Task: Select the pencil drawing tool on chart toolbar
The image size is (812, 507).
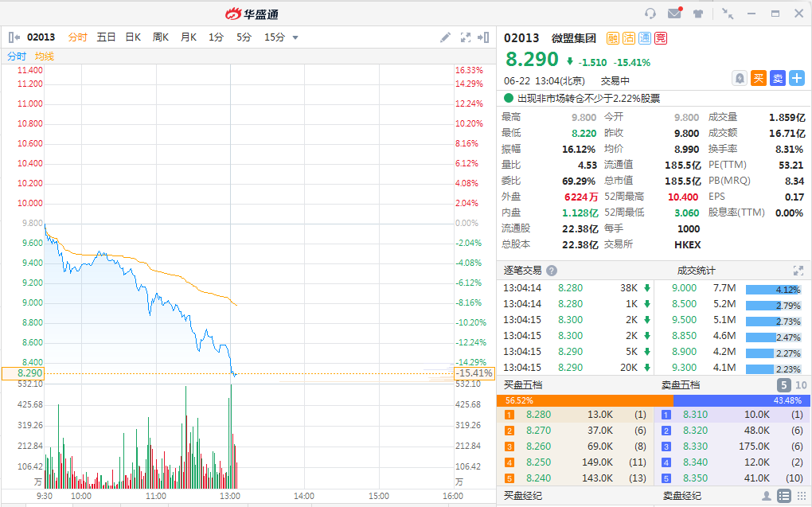Action: pyautogui.click(x=445, y=37)
